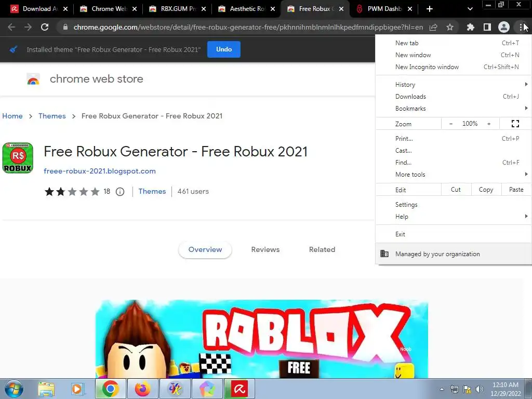This screenshot has width=532, height=399.
Task: Decrease zoom with the minus button
Action: 451,124
